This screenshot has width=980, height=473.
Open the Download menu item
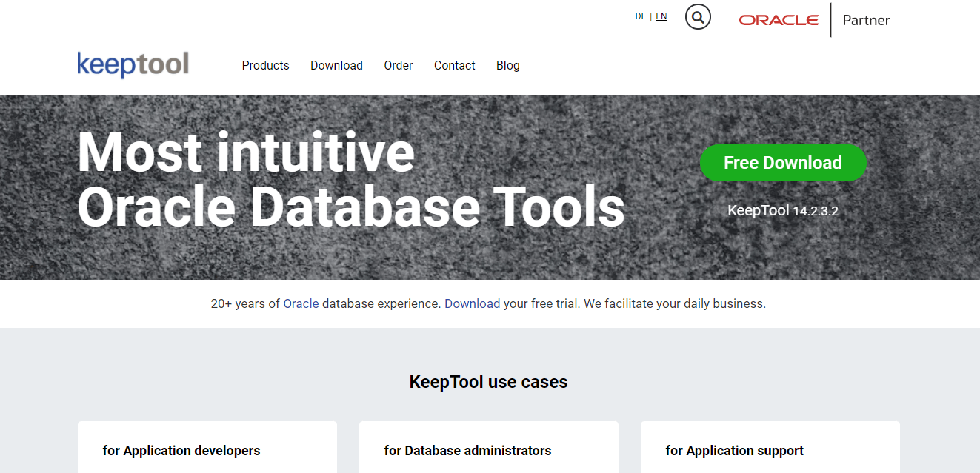(336, 65)
